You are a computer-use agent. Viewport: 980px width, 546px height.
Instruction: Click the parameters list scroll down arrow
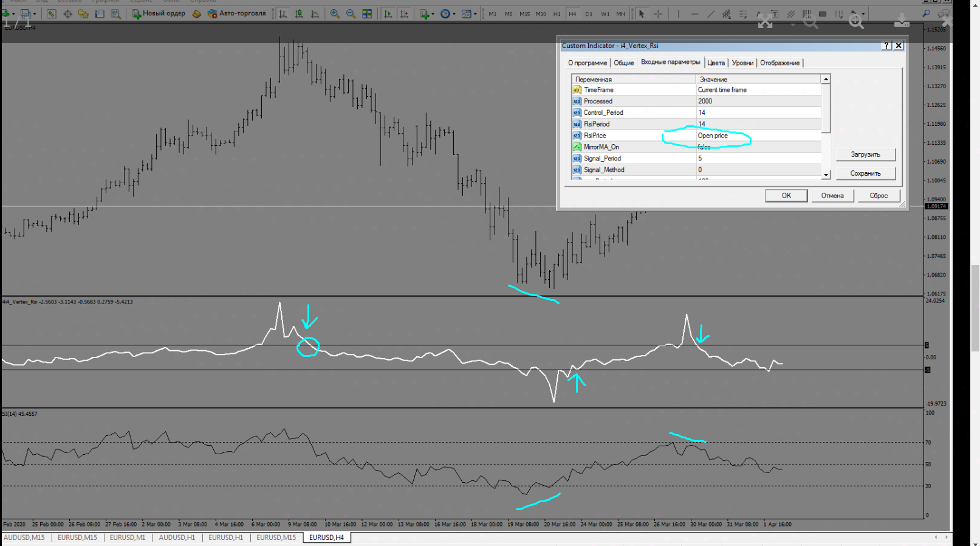(826, 175)
